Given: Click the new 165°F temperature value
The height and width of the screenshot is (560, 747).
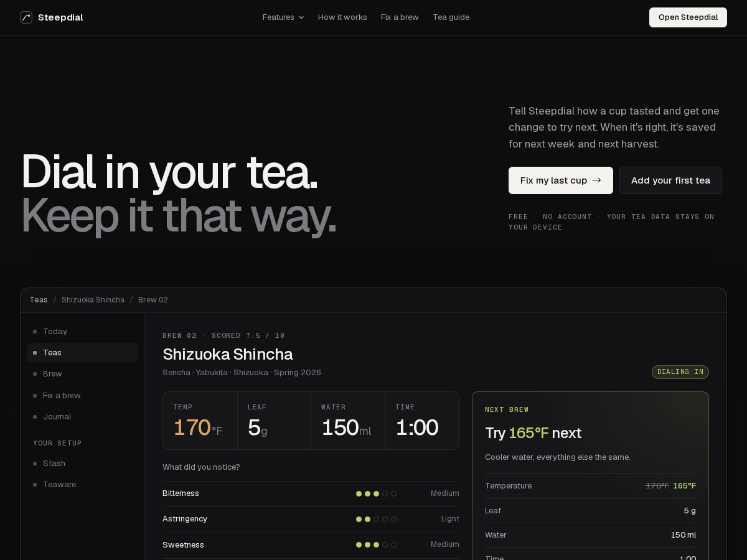Looking at the screenshot, I should 685,486.
